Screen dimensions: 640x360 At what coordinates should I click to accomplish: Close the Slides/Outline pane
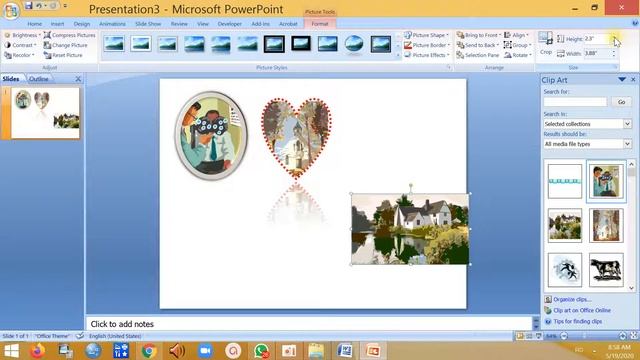tap(78, 79)
